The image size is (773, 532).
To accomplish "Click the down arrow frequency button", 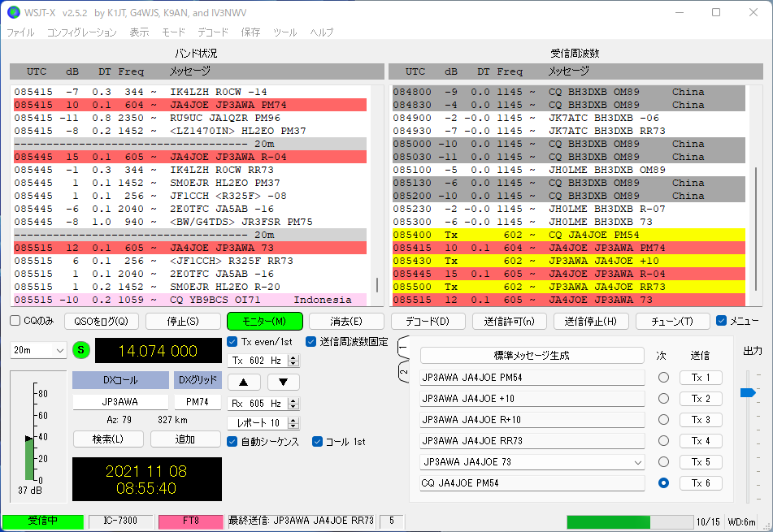I will 284,383.
